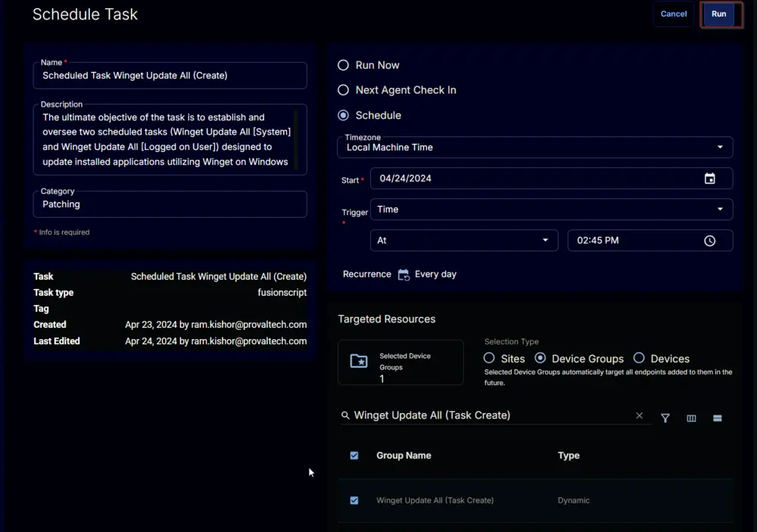
Task: Click the Schedule Task page title
Action: 85,14
